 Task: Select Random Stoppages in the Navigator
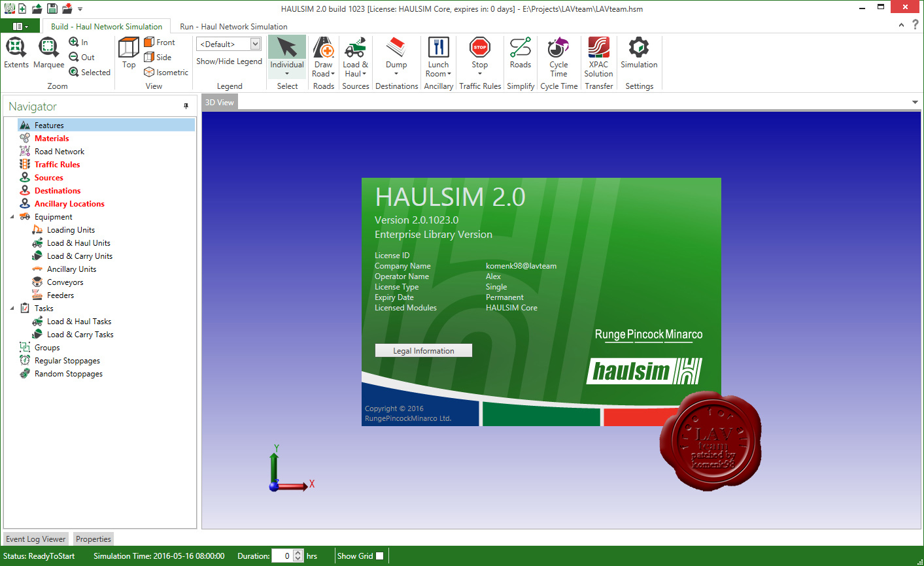tap(68, 373)
